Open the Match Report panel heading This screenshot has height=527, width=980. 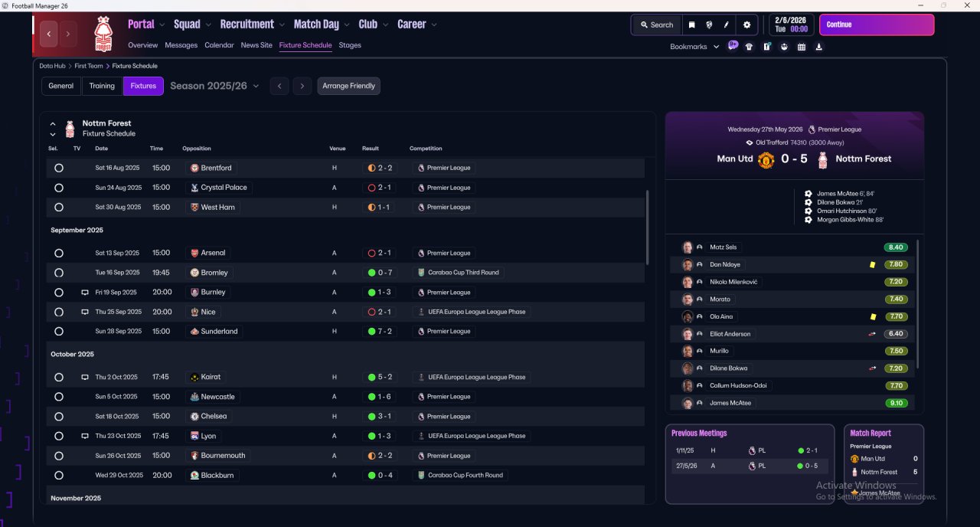(x=871, y=434)
